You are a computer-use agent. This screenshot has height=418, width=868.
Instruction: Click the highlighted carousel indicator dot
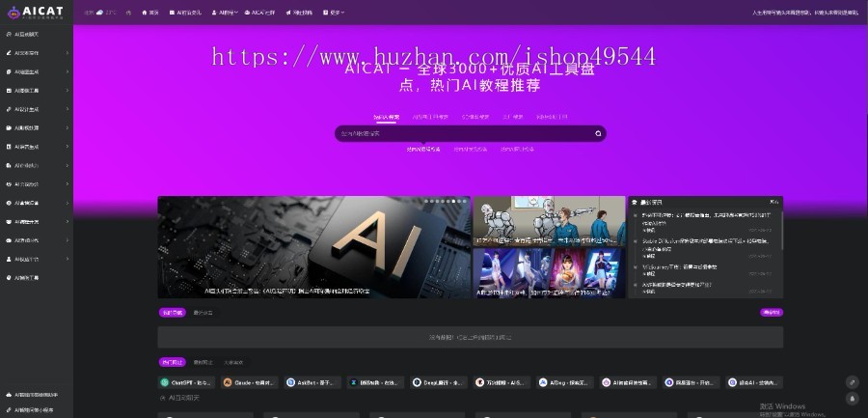point(453,202)
